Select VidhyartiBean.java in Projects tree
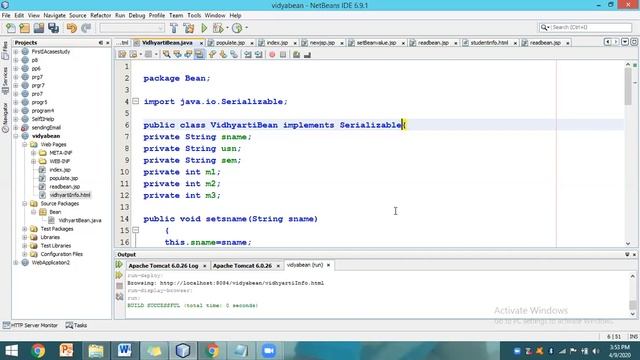 [x=80, y=220]
